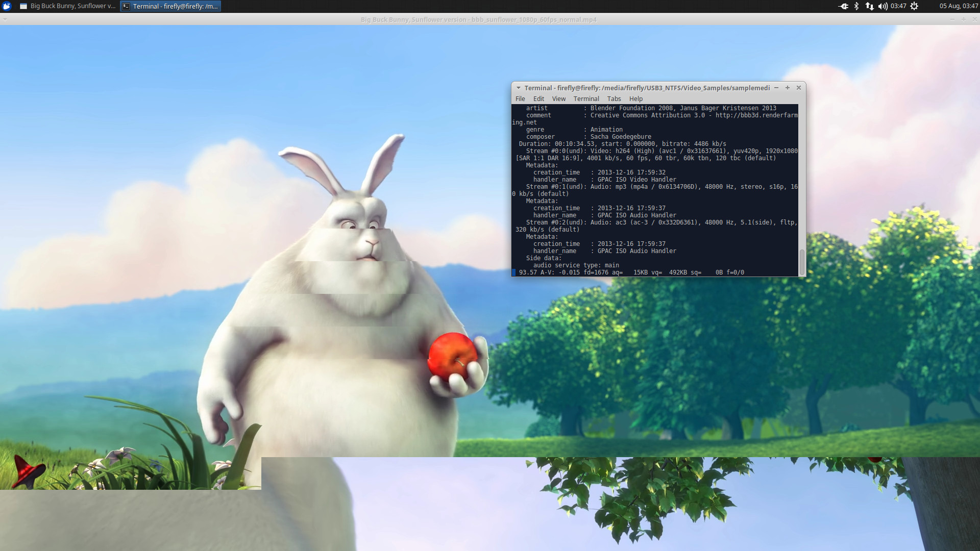The width and height of the screenshot is (980, 551).
Task: Click the 'composer : Sacha Goedegebure' line
Action: [x=589, y=137]
